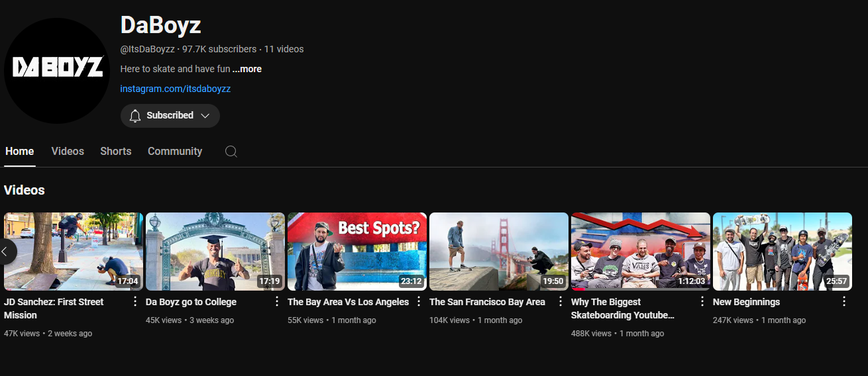Play the 25:57 skateboard group thumbnail

(x=783, y=252)
